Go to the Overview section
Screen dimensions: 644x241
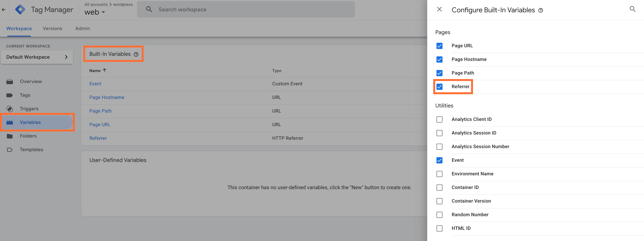[x=30, y=81]
